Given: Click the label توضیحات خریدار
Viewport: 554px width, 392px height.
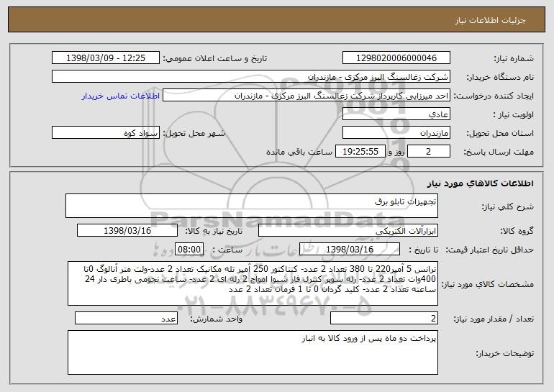Looking at the screenshot, I should 504,353.
